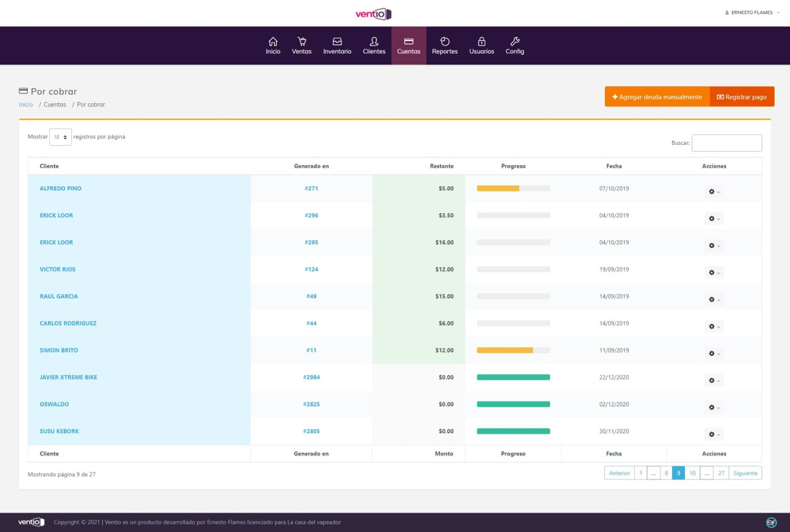The height and width of the screenshot is (532, 790).
Task: Open the JAVIER XTREME BIKE client link
Action: tap(69, 377)
